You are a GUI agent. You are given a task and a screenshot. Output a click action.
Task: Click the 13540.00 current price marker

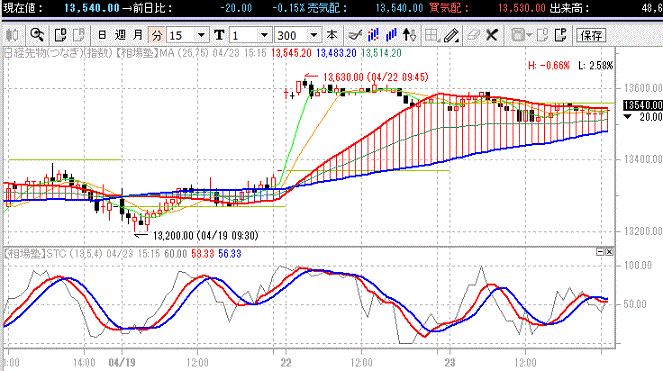pyautogui.click(x=643, y=105)
